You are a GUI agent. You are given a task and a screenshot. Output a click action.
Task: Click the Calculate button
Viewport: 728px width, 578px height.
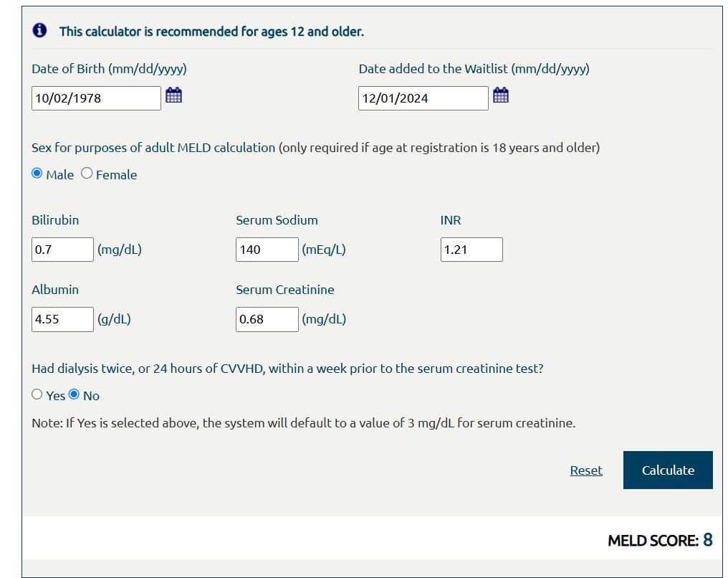(668, 470)
